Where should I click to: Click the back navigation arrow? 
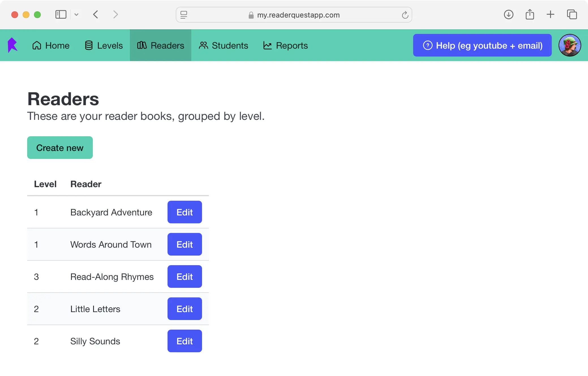pyautogui.click(x=96, y=14)
